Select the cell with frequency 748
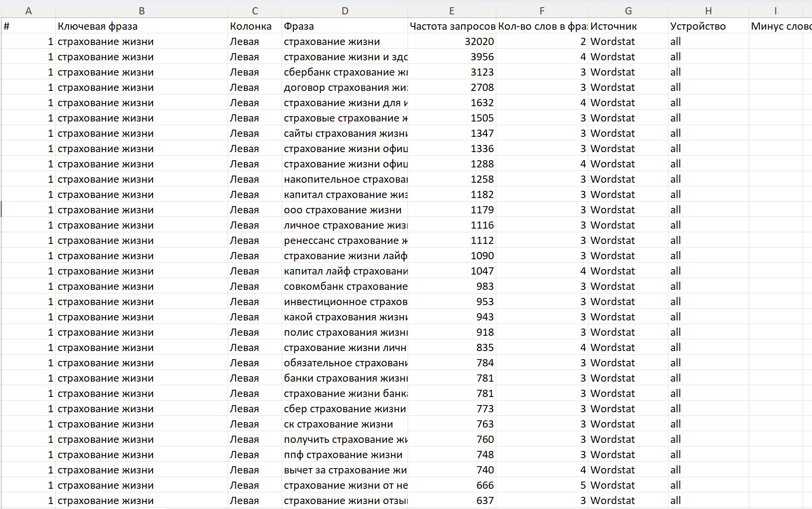This screenshot has height=509, width=812. tap(452, 455)
